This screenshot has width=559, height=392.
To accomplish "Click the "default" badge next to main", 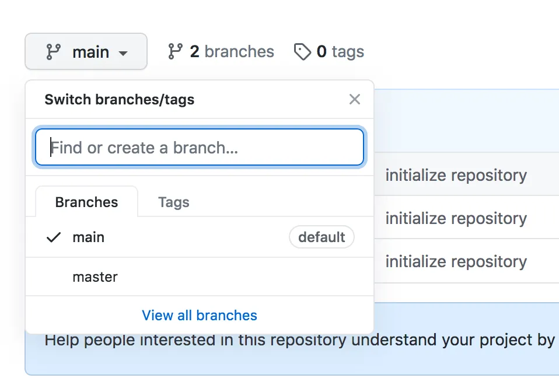I will click(x=322, y=237).
